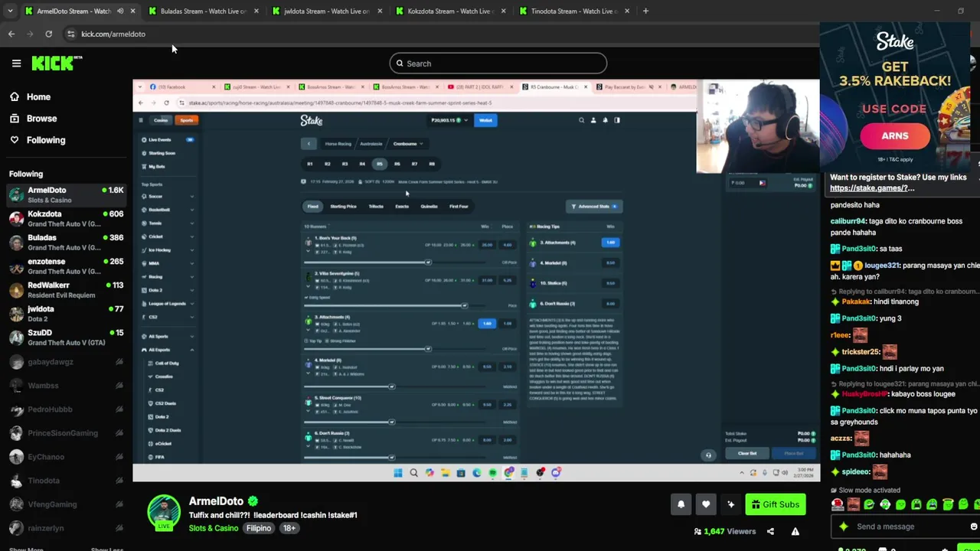Click Clear Bet button in stream betslip
This screenshot has height=551, width=980.
pos(747,453)
